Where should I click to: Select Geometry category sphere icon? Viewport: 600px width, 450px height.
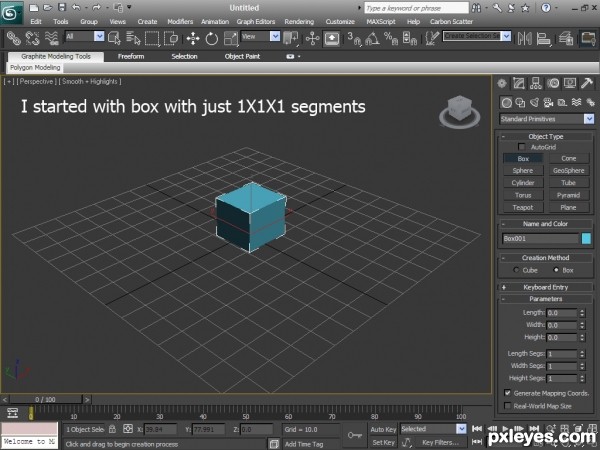coord(506,103)
